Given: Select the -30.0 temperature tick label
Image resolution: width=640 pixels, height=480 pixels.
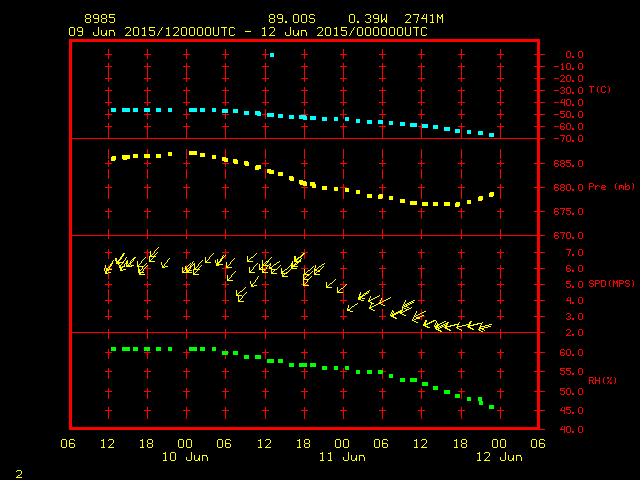Looking at the screenshot, I should [x=569, y=91].
